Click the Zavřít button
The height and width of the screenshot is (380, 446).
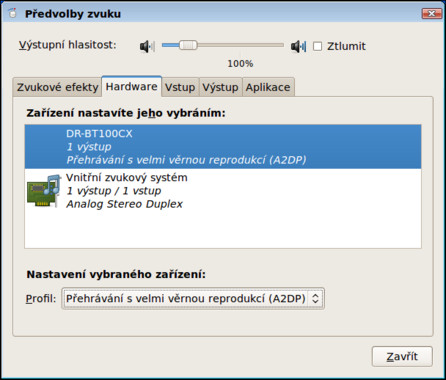pyautogui.click(x=402, y=356)
